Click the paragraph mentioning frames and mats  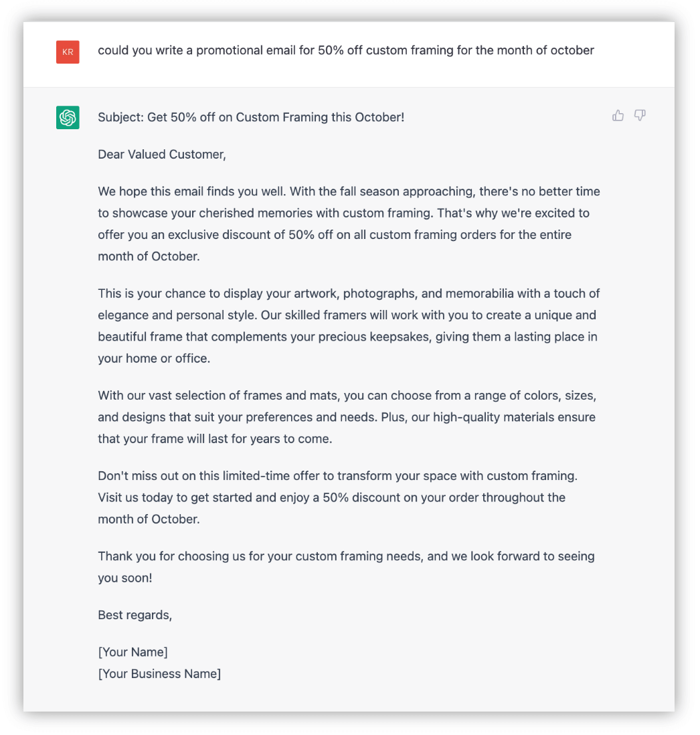[347, 417]
